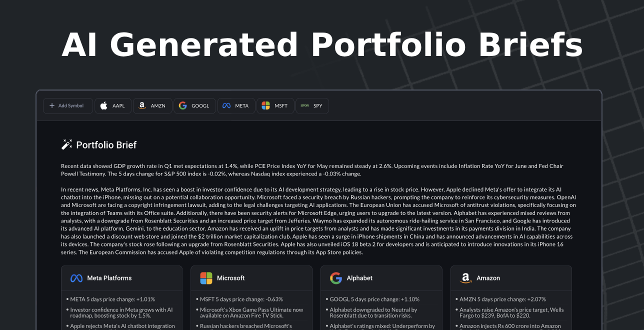Click the Meta logo in symbol bar

[x=226, y=106]
